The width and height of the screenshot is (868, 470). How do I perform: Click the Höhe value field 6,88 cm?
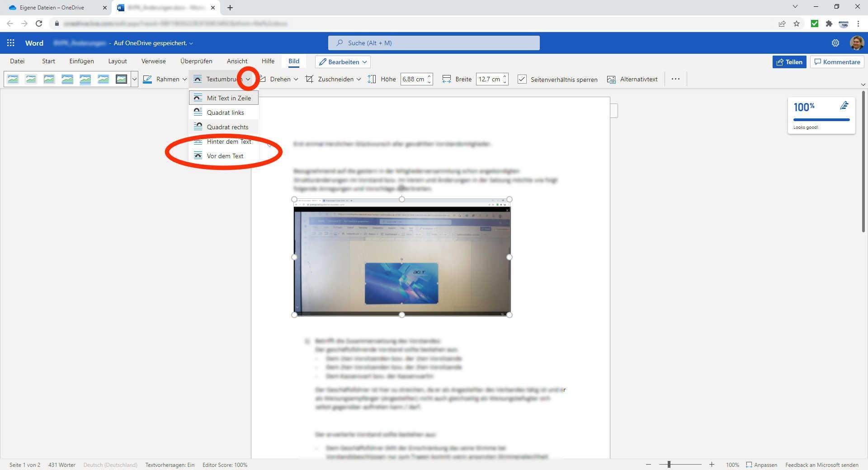(413, 79)
